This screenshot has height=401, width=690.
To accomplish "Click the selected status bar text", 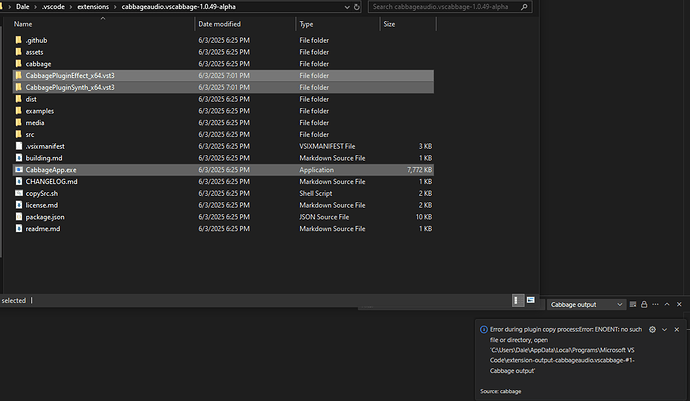I will (14, 301).
